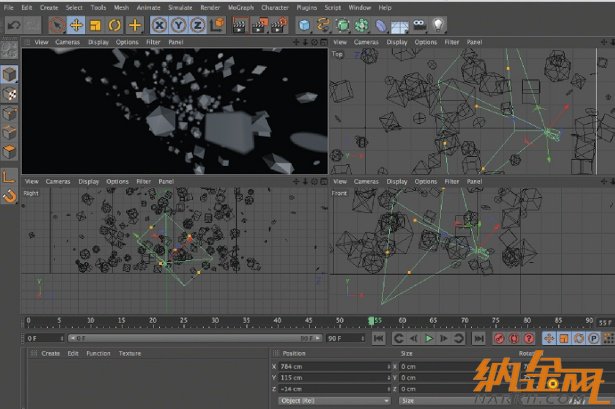Activate the Move tool
This screenshot has width=615, height=409.
(76, 25)
